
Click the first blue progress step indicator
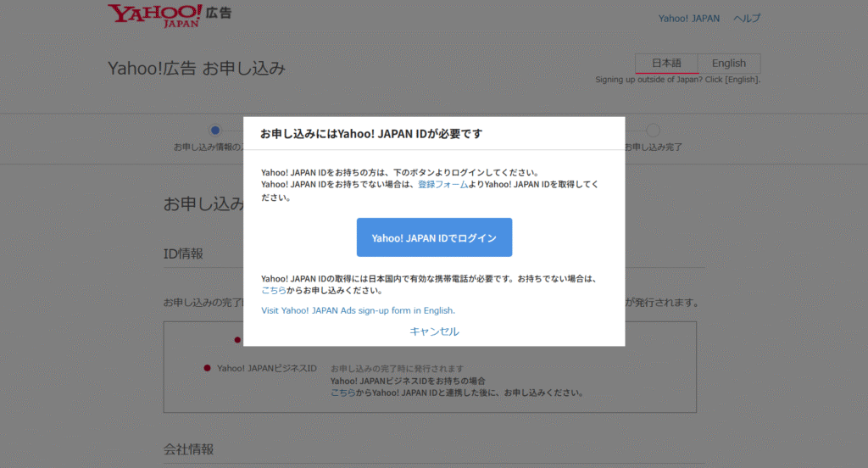tap(215, 131)
